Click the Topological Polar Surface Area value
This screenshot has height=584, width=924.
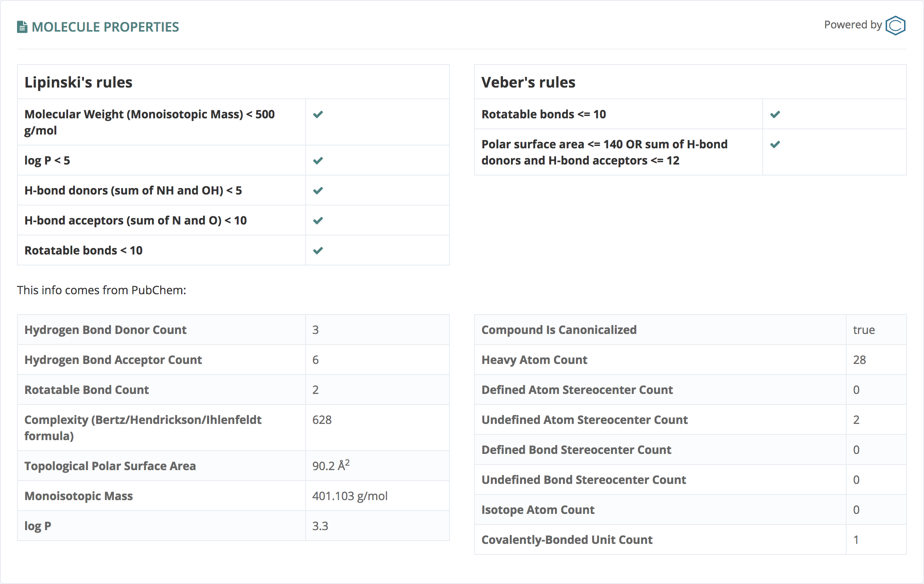(x=331, y=465)
